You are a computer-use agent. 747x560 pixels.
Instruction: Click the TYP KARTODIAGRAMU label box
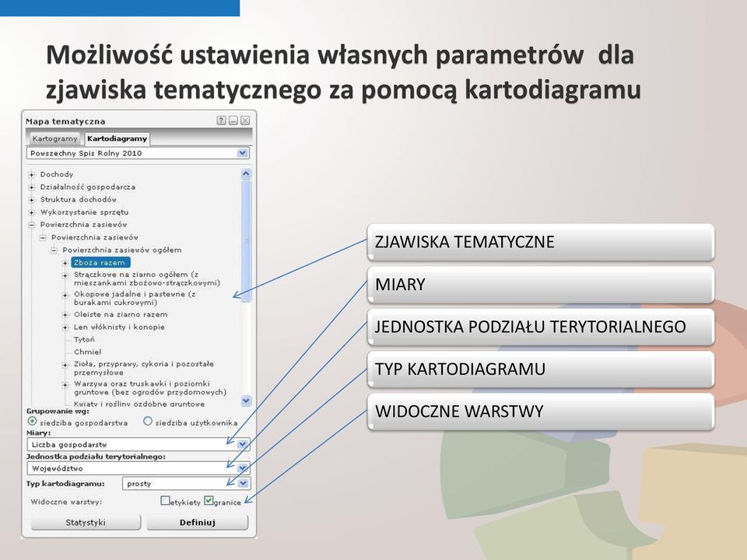(541, 369)
